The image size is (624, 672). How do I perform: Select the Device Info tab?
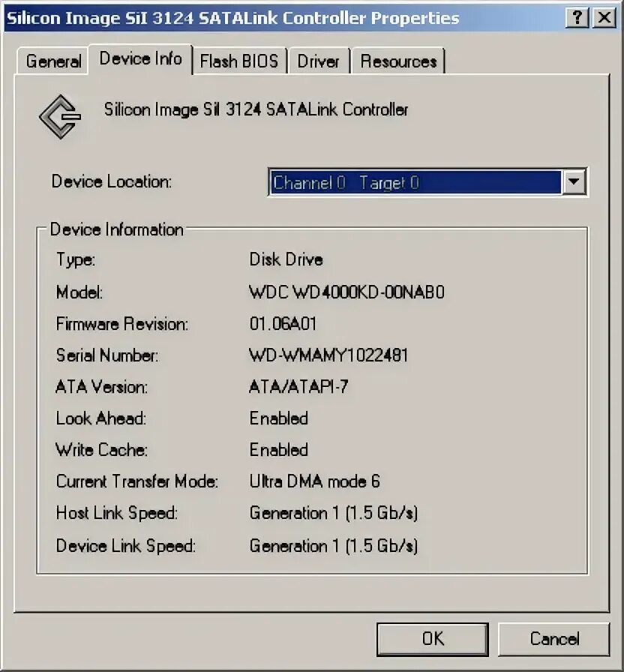click(140, 59)
